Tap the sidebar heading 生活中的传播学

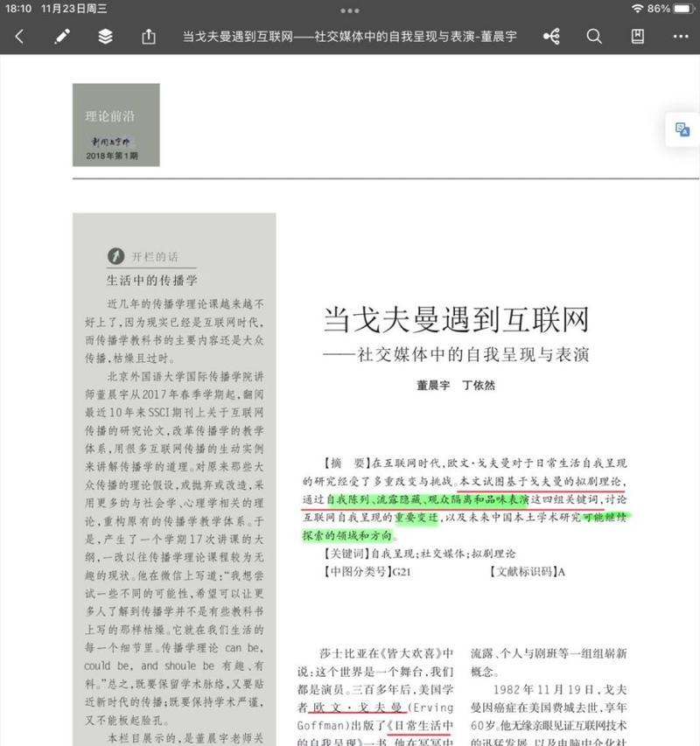pyautogui.click(x=151, y=280)
